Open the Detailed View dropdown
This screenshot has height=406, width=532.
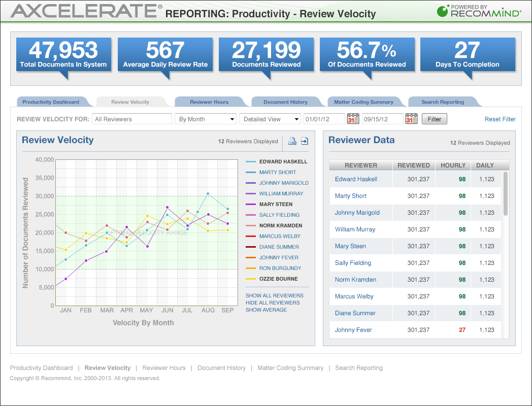[270, 119]
